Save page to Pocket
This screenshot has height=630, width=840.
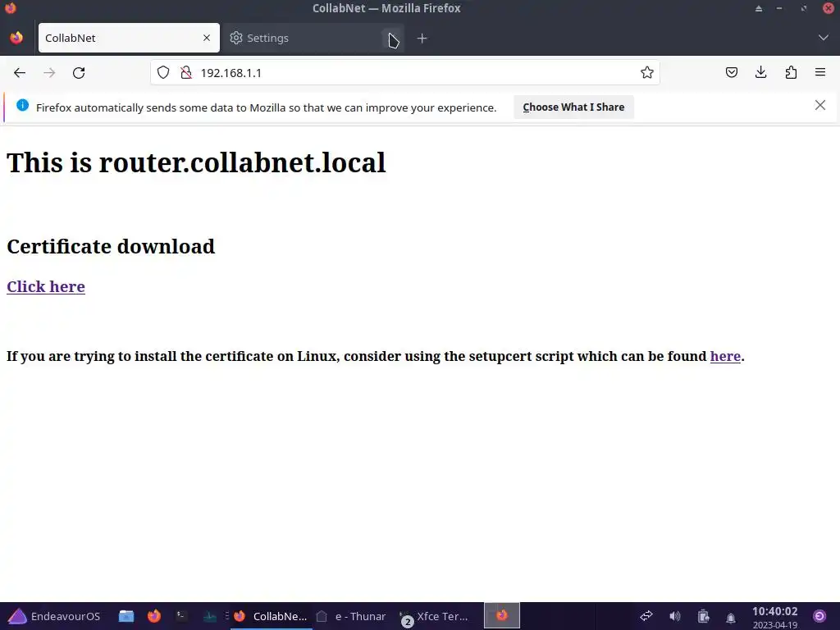[731, 72]
